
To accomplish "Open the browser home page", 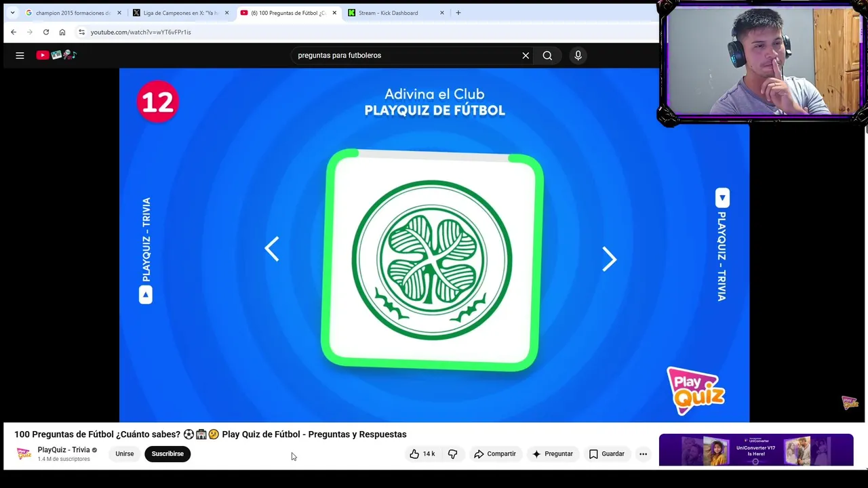I will [x=62, y=32].
